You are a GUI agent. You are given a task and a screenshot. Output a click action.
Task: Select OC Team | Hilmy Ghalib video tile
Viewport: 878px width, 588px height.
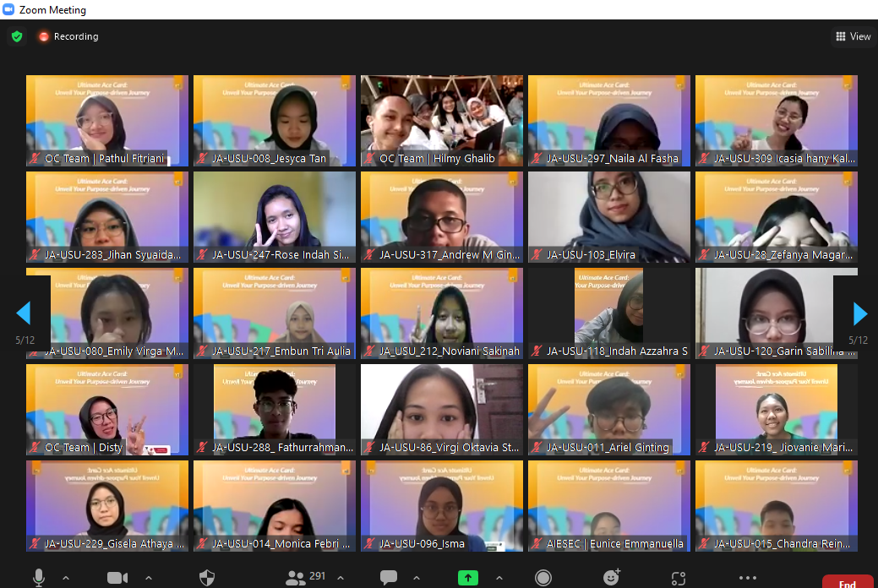click(x=441, y=120)
